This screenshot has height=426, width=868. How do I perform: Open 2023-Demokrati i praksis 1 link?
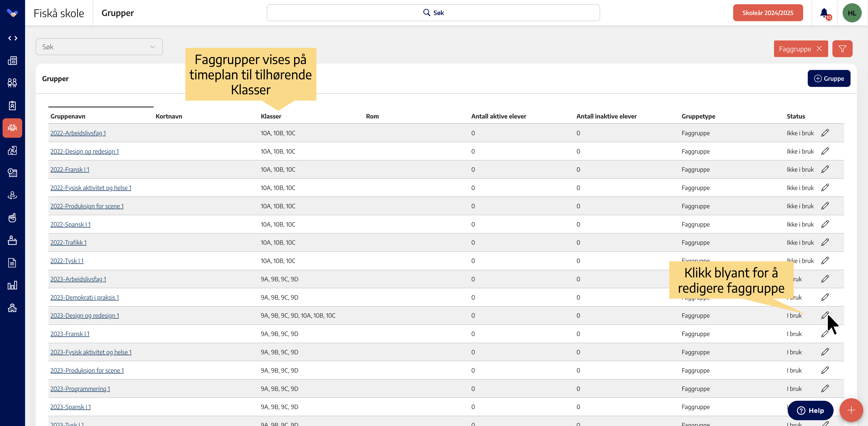coord(85,297)
